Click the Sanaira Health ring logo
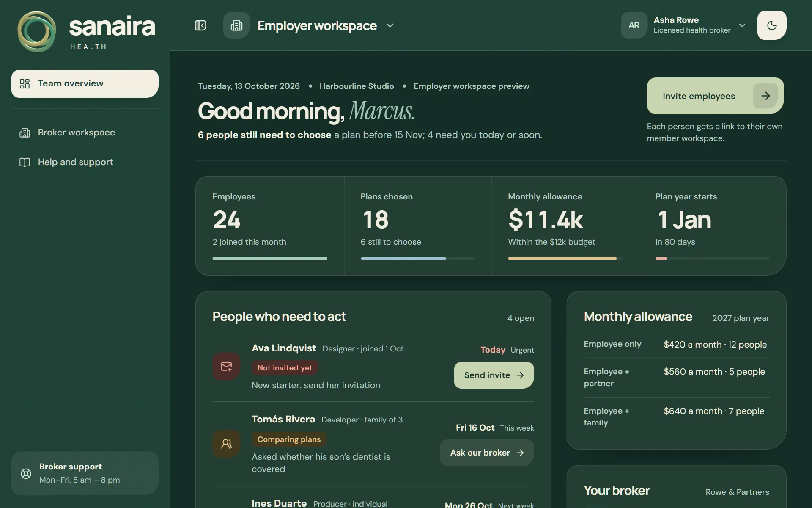Image resolution: width=812 pixels, height=508 pixels. [37, 32]
